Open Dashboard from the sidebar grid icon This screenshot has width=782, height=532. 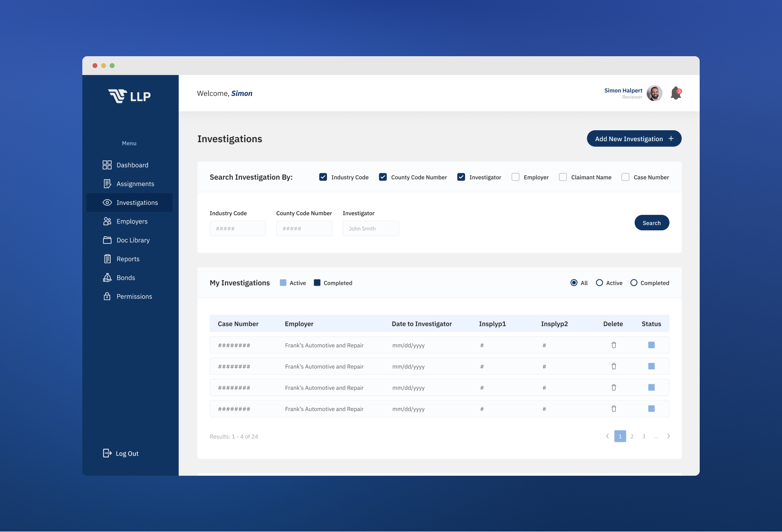coord(107,165)
